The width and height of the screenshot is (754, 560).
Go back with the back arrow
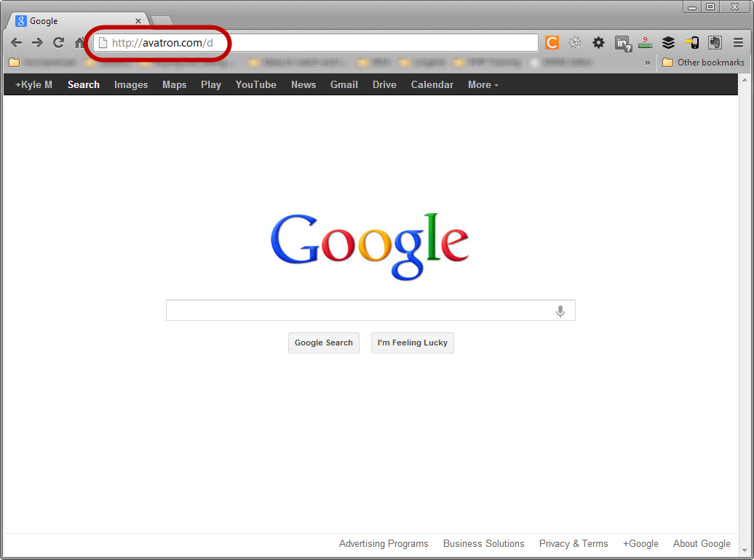16,43
